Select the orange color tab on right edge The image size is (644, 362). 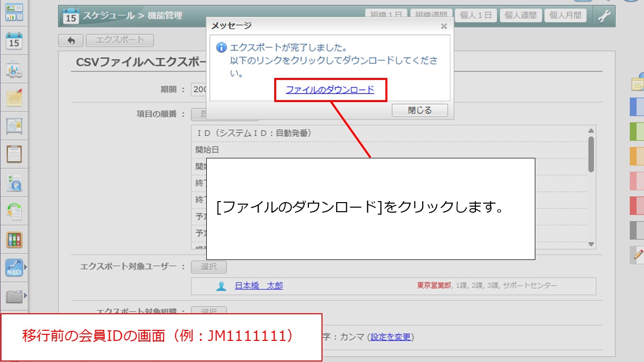pyautogui.click(x=637, y=156)
